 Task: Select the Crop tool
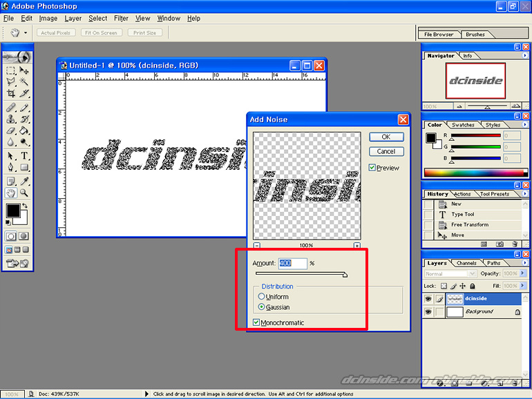[11, 93]
